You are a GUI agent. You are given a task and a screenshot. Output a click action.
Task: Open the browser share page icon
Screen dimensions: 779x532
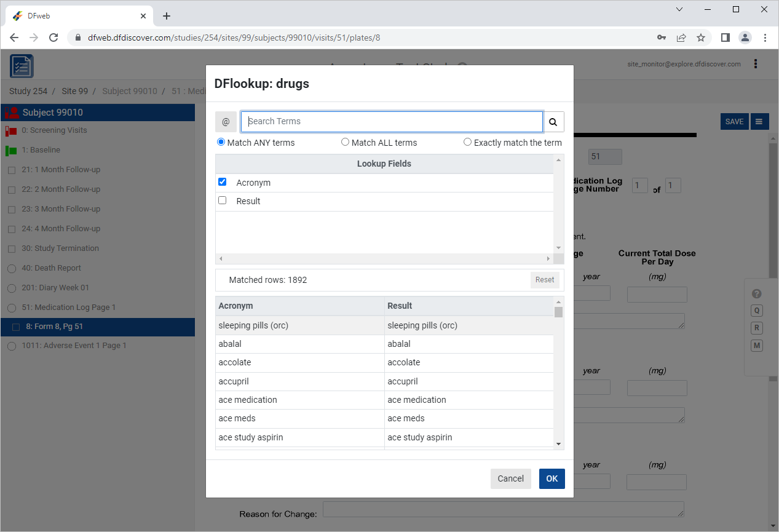681,38
